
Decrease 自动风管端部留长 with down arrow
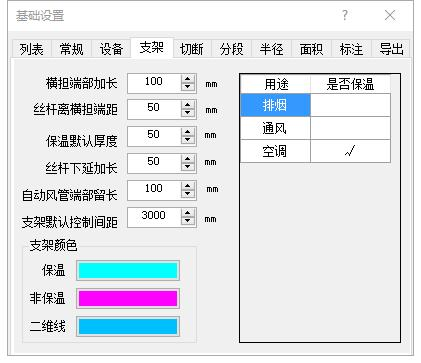pyautogui.click(x=188, y=194)
